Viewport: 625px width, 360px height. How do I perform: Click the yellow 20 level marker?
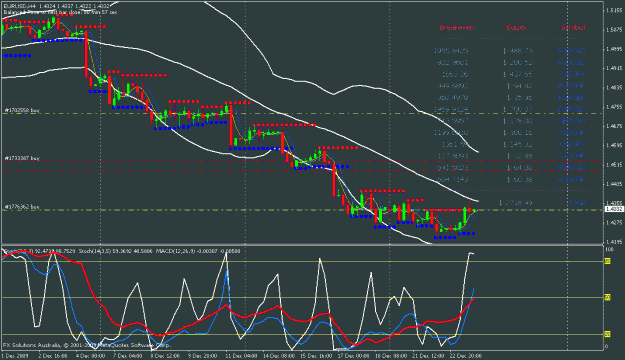coord(608,334)
